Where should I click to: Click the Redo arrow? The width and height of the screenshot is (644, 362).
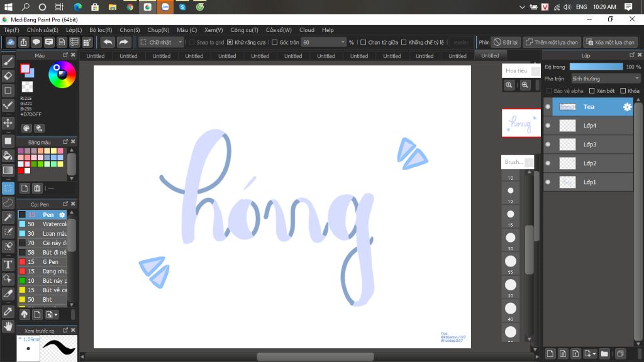123,42
